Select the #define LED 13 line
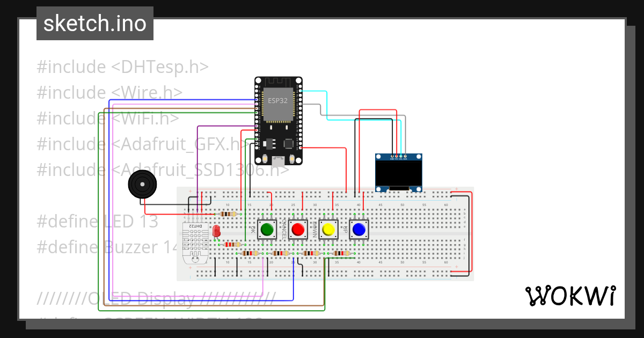644x338 pixels. click(x=96, y=221)
